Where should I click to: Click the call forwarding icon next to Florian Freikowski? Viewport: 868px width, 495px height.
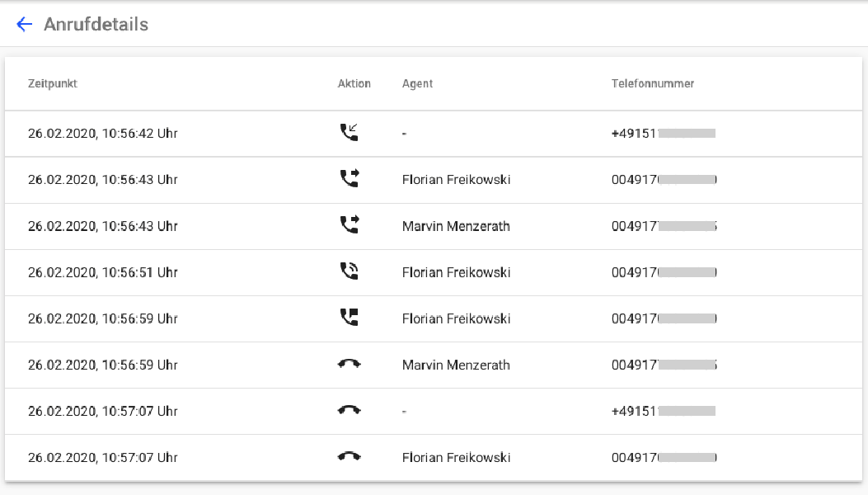(350, 177)
